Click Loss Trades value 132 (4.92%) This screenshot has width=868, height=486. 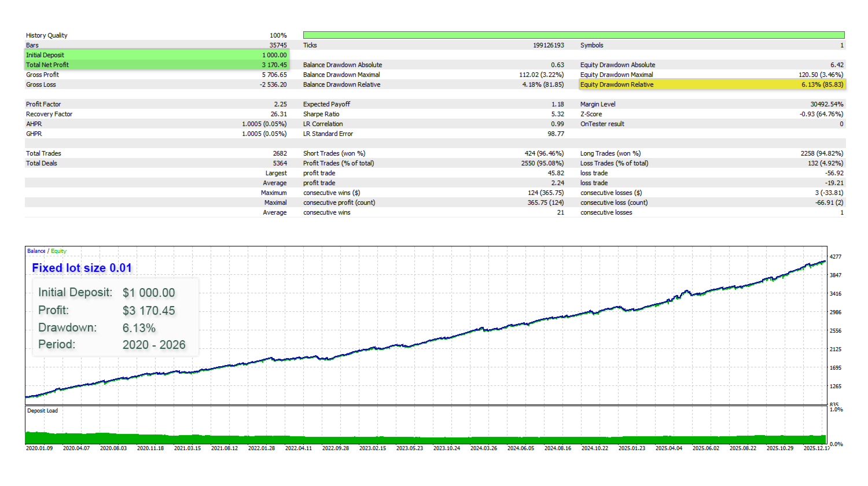[x=825, y=163]
